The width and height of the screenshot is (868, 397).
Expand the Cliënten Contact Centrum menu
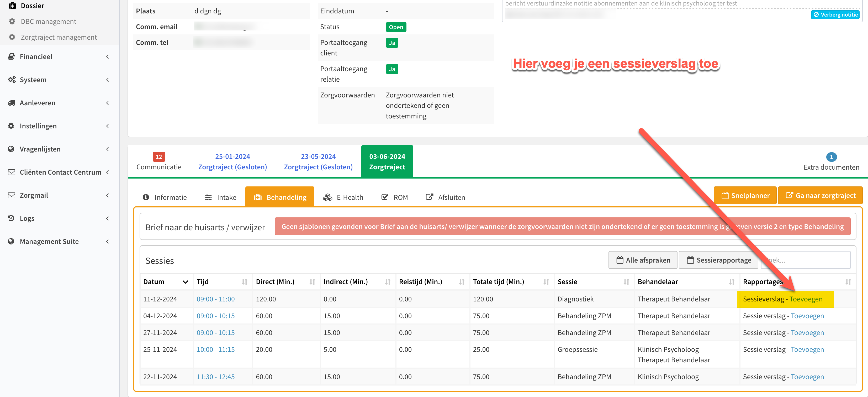108,172
